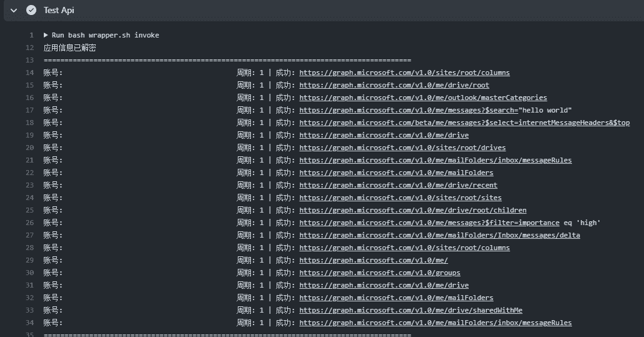Select line number 34 in the log
The image size is (644, 337).
(29, 323)
